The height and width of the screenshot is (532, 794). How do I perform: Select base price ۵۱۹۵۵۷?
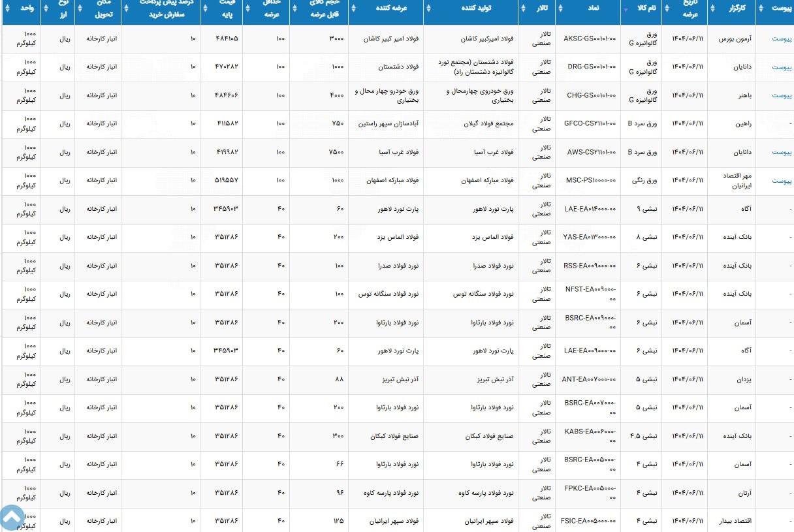(x=227, y=181)
